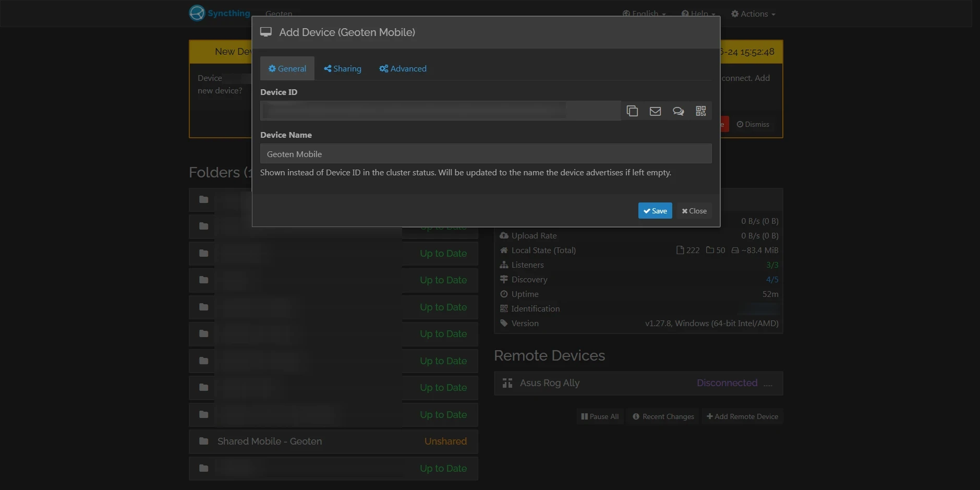Save the Geoten Mobile device

click(x=655, y=210)
